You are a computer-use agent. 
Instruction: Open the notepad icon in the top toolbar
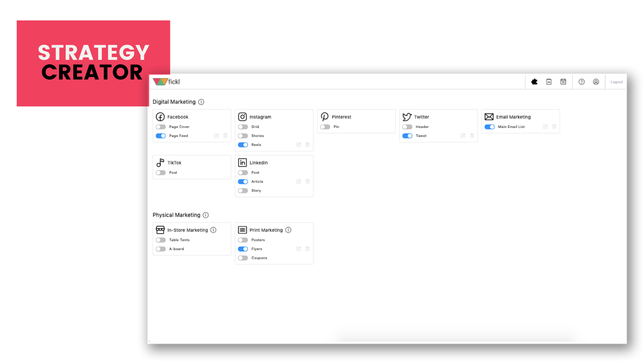[x=549, y=81]
